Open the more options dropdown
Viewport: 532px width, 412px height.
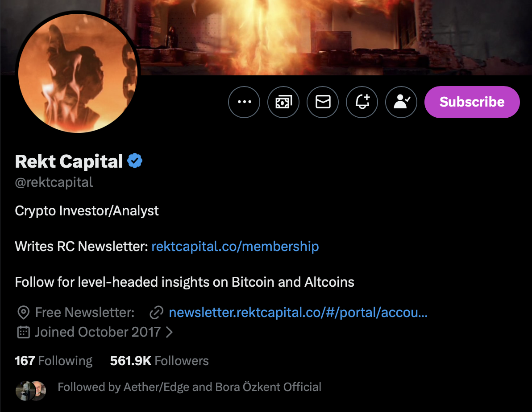pos(244,102)
